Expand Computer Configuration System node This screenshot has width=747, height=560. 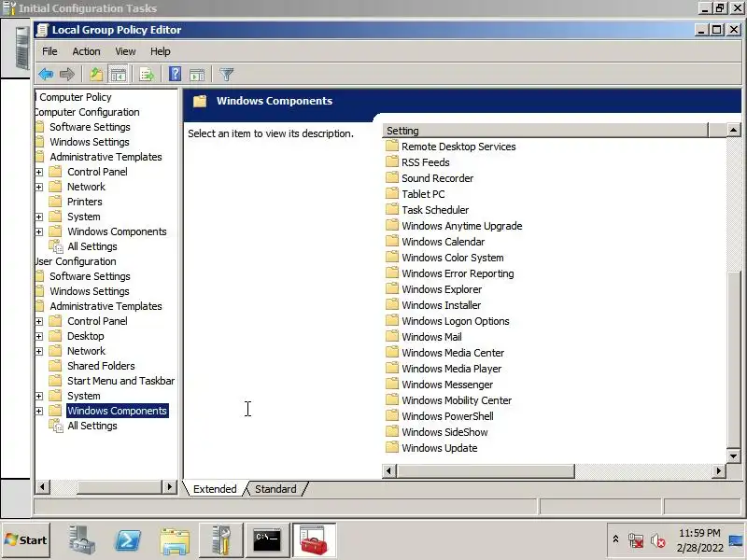pos(39,217)
